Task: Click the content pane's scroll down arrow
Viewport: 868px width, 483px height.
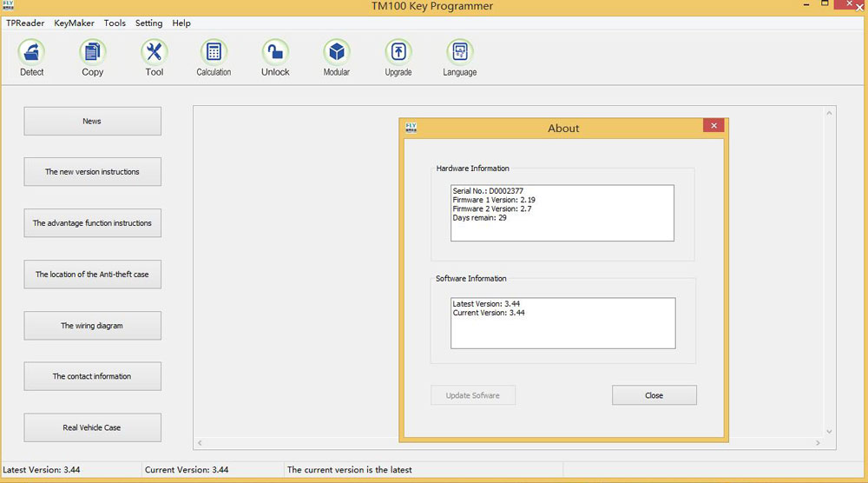Action: click(829, 431)
